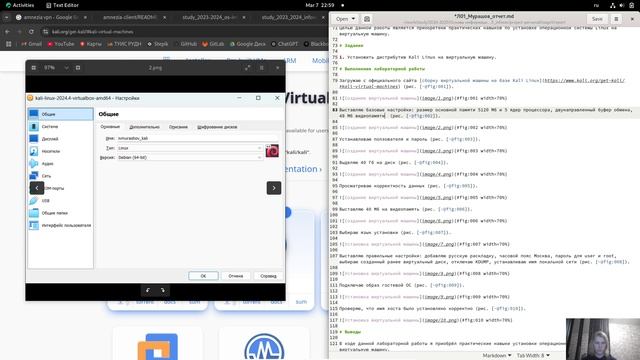Click the Debian OS type icon
Viewport: 640px width, 360px height.
pyautogui.click(x=272, y=151)
